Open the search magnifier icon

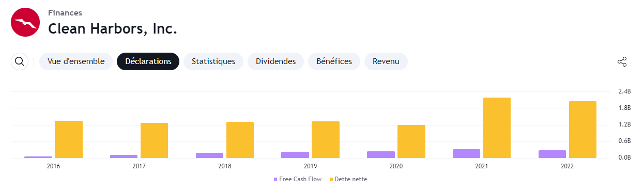(x=20, y=61)
